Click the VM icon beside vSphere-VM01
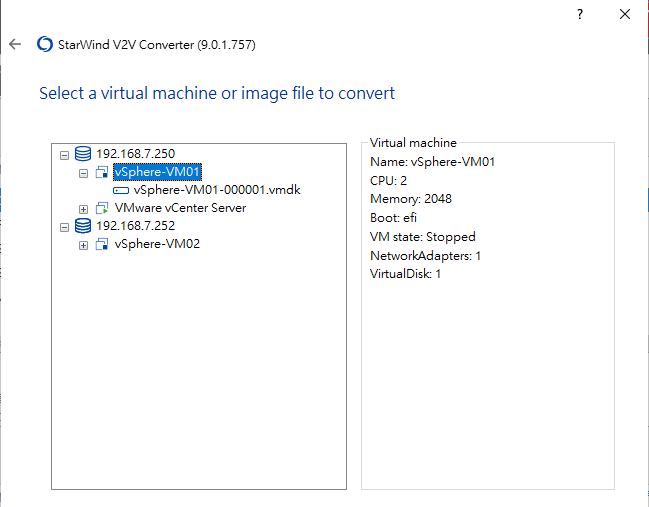 pyautogui.click(x=102, y=172)
